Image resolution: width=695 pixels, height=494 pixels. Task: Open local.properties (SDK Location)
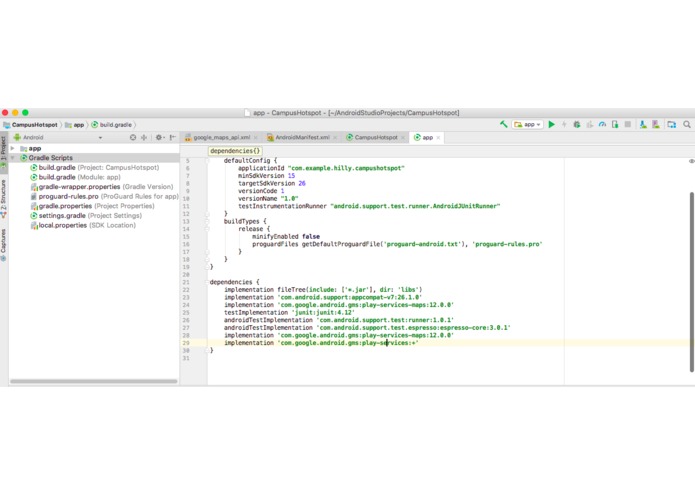coord(82,226)
